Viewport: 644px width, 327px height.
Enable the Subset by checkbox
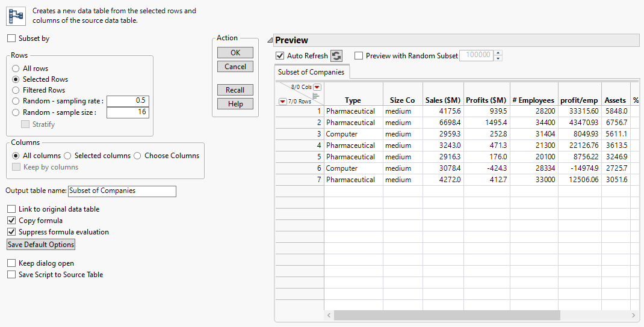pyautogui.click(x=12, y=38)
